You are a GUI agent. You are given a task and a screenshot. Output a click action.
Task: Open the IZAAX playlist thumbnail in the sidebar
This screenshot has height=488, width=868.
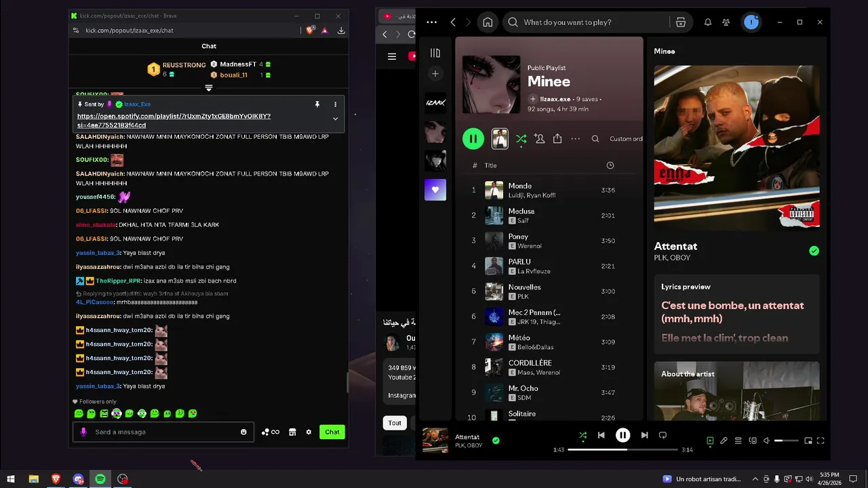click(x=435, y=102)
